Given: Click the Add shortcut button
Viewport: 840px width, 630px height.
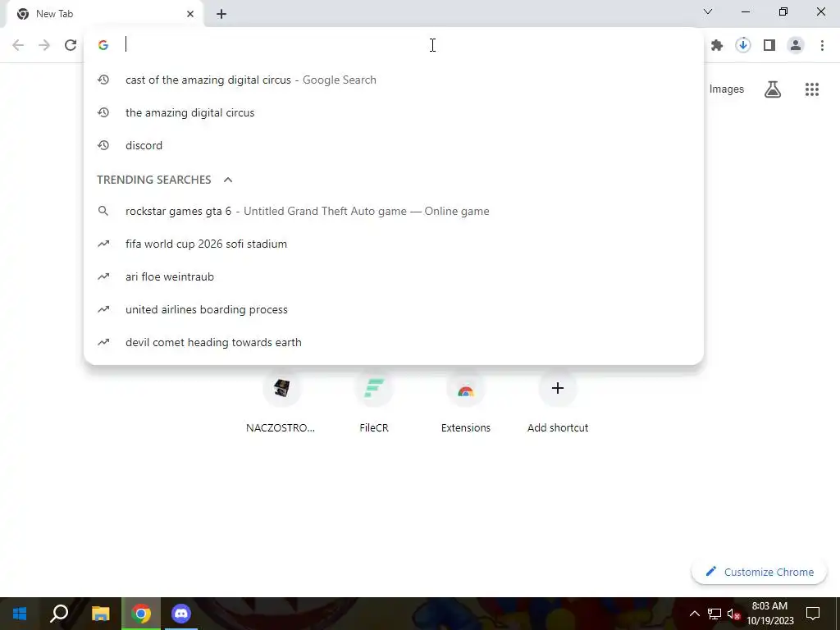Looking at the screenshot, I should pyautogui.click(x=558, y=400).
